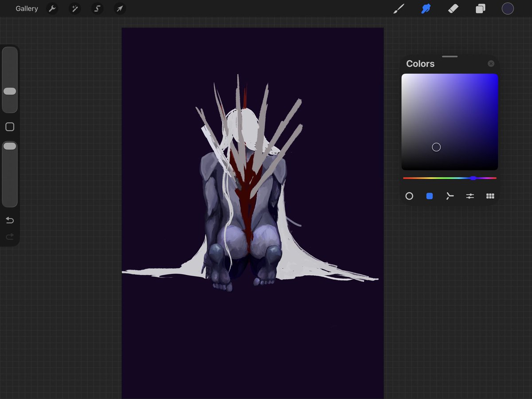
Task: Redo the last action
Action: pos(10,237)
